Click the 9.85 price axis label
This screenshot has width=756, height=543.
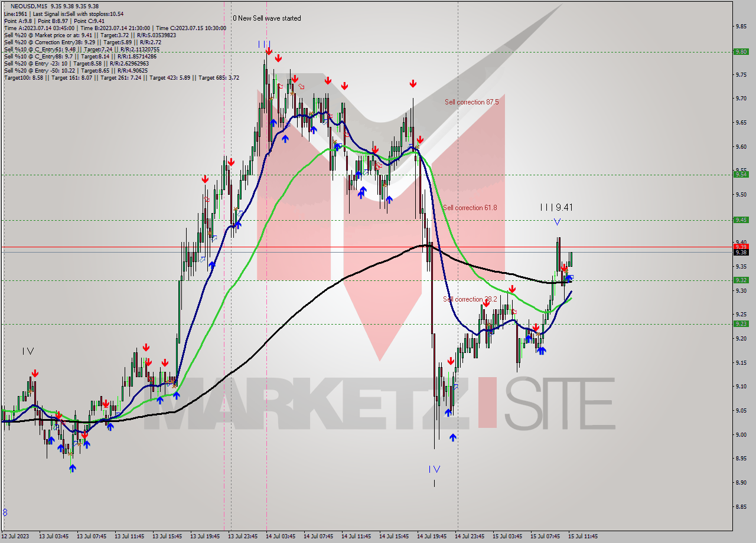742,26
